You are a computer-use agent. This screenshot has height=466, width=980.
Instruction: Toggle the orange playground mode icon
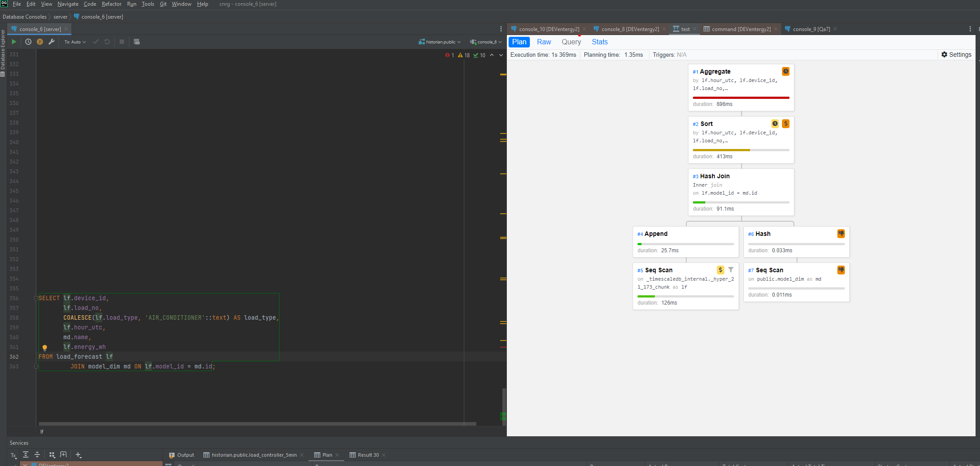(40, 42)
